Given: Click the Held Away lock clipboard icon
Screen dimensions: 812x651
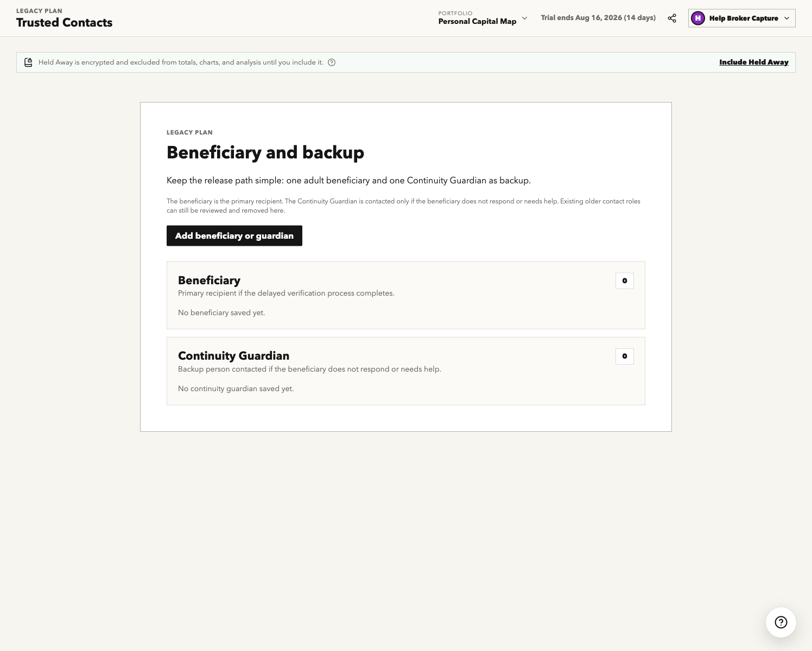Looking at the screenshot, I should pos(28,62).
